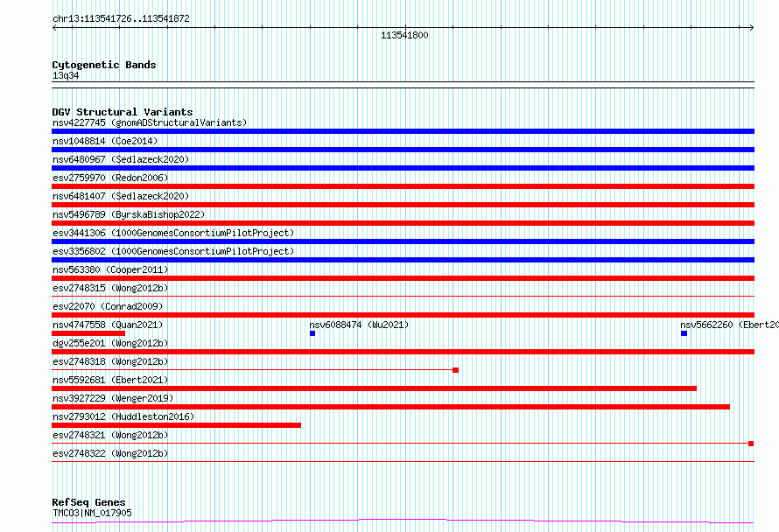This screenshot has height=532, width=779.
Task: Click the DGV Structural Variants track title
Action: [x=123, y=112]
